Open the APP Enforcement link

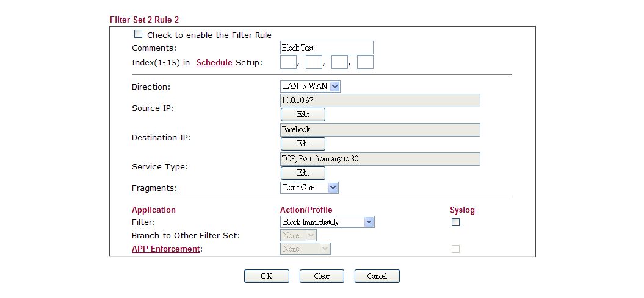click(x=166, y=249)
